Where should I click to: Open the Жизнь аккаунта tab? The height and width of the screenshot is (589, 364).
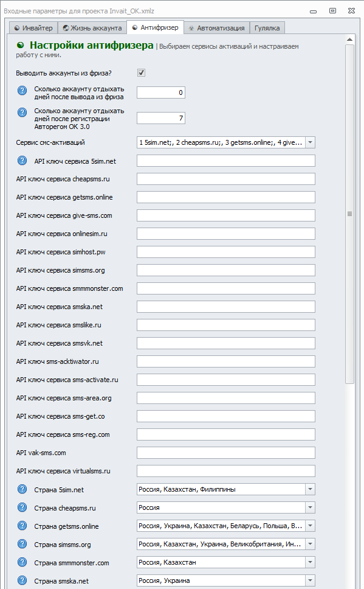coord(92,28)
